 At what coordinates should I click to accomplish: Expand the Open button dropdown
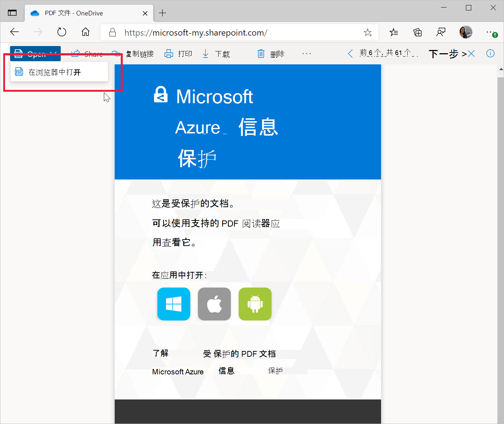(54, 53)
